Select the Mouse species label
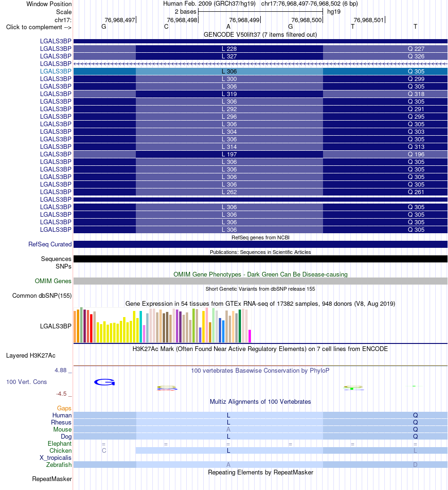Viewport: 448px width, 490px height. tap(62, 430)
